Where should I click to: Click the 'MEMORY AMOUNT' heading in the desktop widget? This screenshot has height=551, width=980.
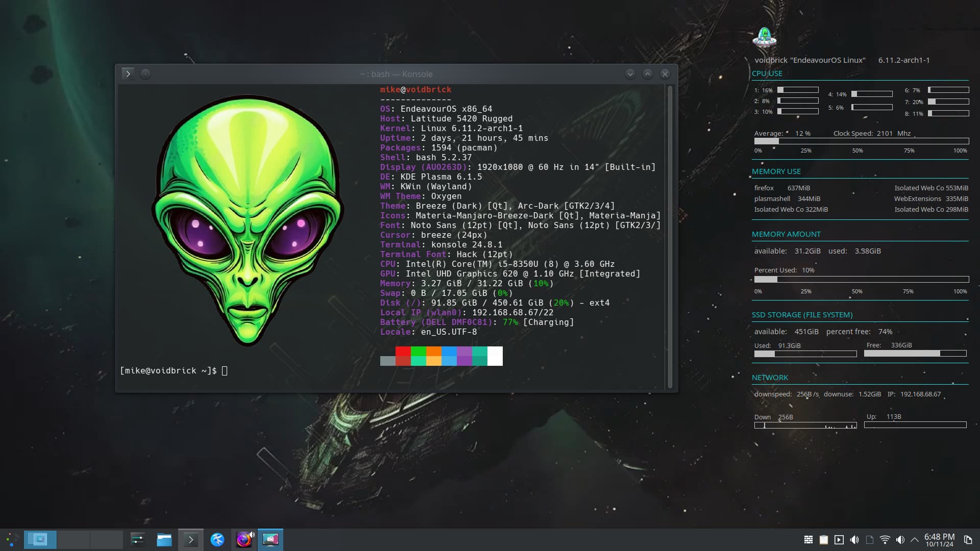click(786, 234)
